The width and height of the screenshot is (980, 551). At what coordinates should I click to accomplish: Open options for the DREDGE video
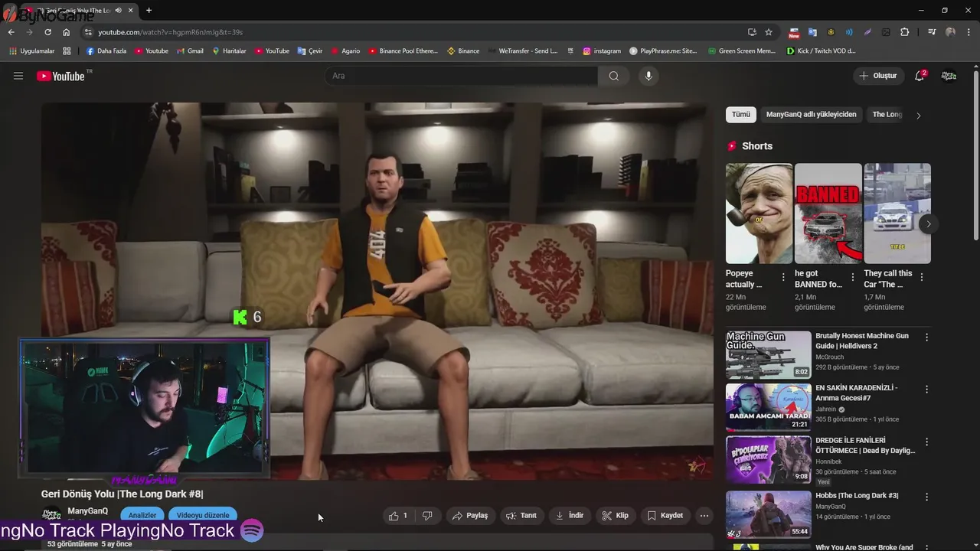coord(926,442)
